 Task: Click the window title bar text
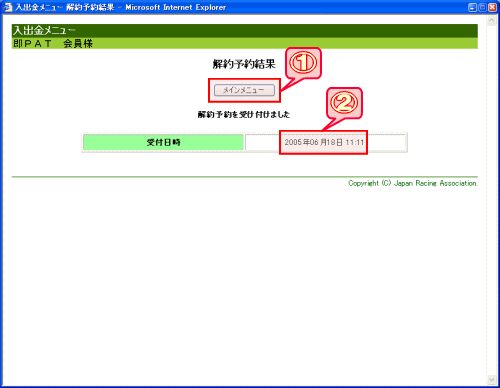coord(121,7)
